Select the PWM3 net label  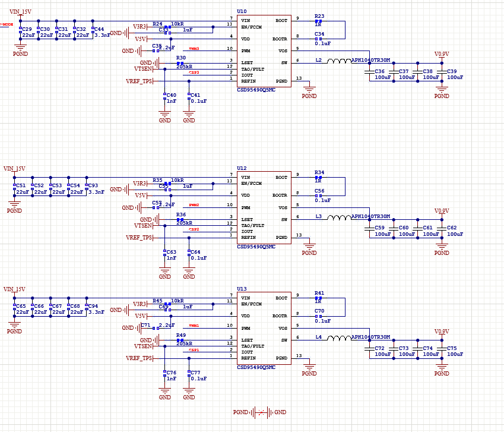click(x=194, y=49)
